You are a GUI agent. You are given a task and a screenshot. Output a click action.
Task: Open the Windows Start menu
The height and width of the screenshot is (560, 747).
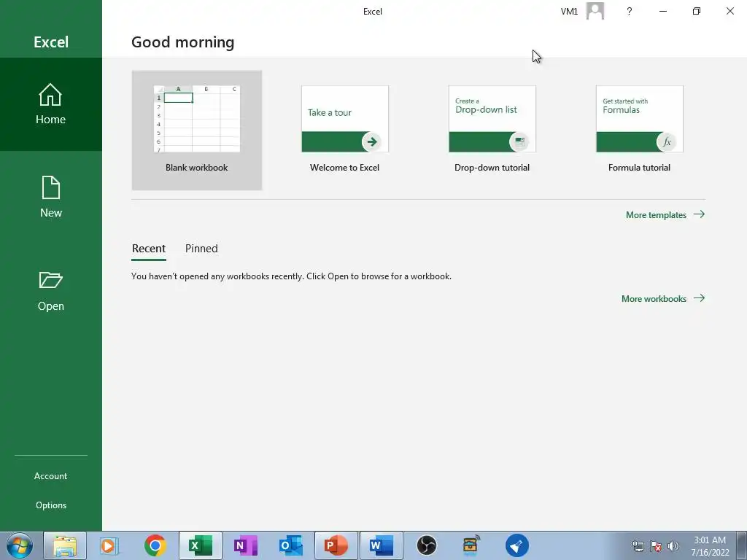[20, 545]
